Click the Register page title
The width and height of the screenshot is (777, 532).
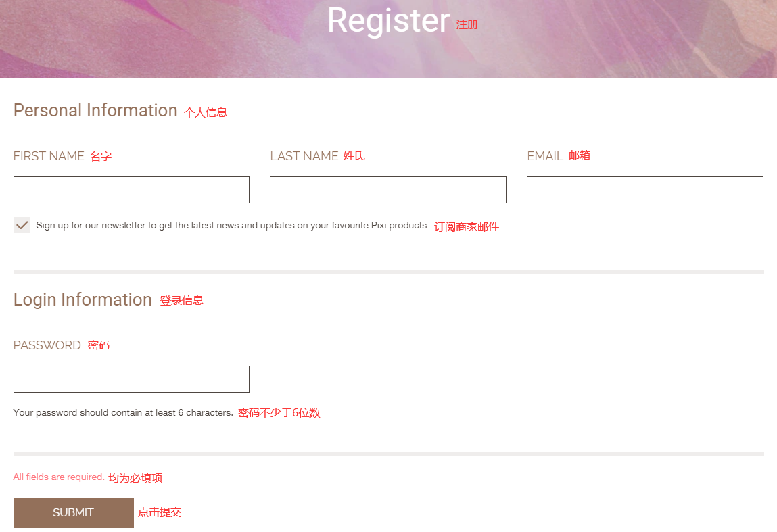(x=388, y=20)
